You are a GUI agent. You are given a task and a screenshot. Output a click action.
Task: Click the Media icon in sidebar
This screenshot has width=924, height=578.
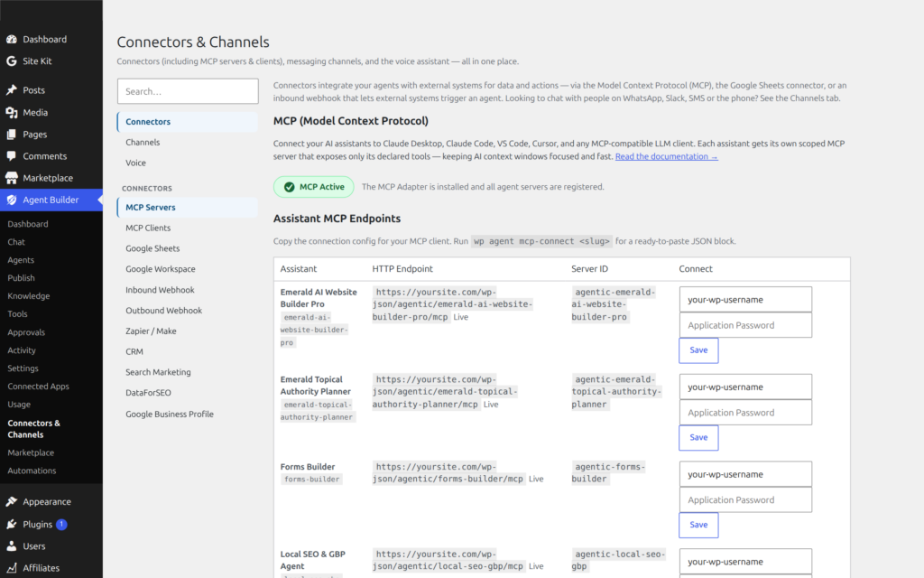click(11, 113)
